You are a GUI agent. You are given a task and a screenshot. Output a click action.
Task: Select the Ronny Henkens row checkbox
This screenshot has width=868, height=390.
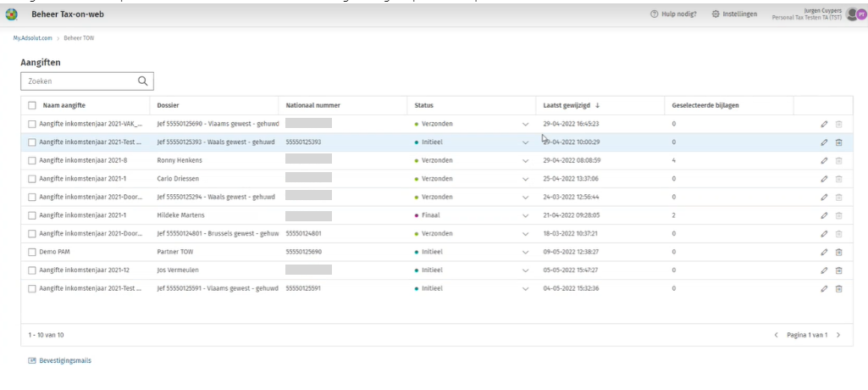(32, 160)
